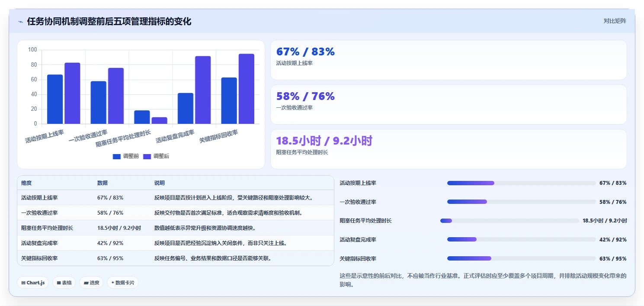Screen dimensions: 644x306
Task: Click the header icon beside the dashboard title
Action: point(20,22)
